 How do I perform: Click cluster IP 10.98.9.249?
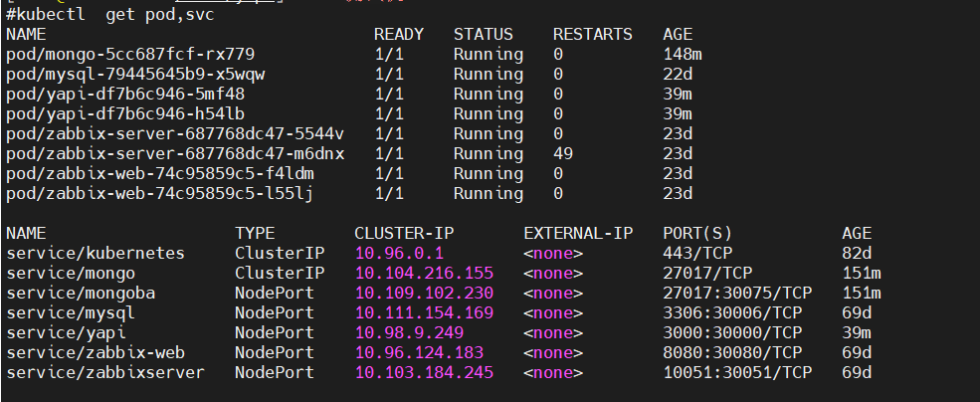click(x=409, y=334)
